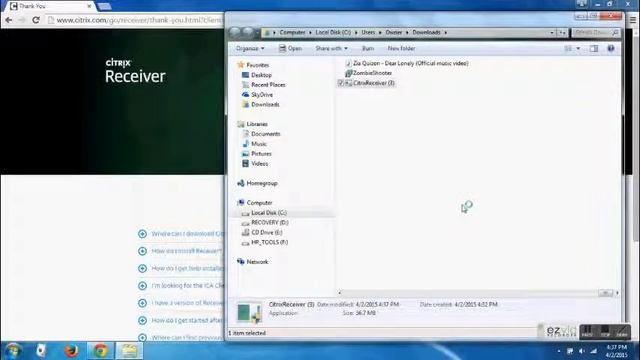
Task: Click the CitrixReceiver details pane thumbnail
Action: [249, 313]
